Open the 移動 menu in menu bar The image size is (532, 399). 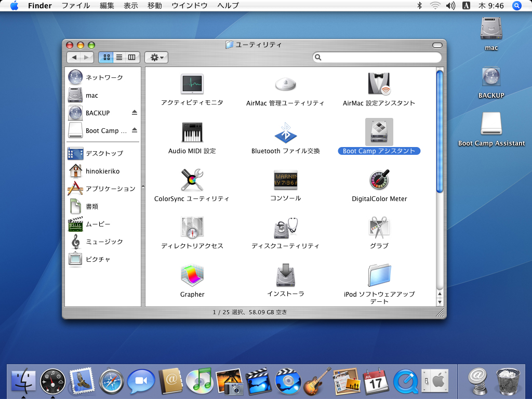154,6
